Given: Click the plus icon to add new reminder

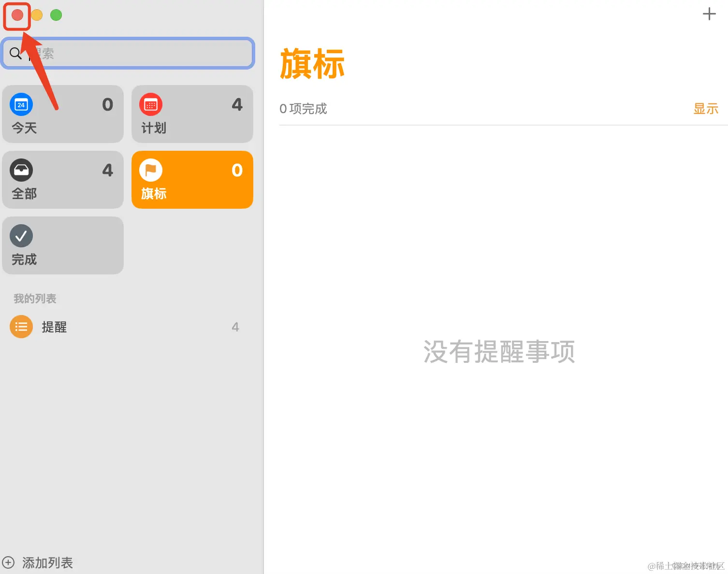Looking at the screenshot, I should [709, 14].
